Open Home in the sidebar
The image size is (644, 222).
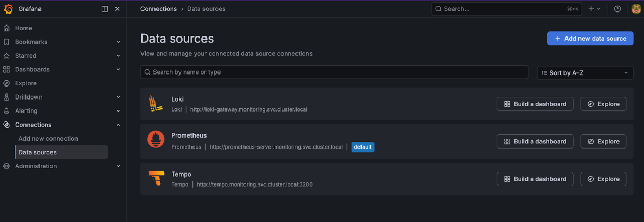pos(23,28)
